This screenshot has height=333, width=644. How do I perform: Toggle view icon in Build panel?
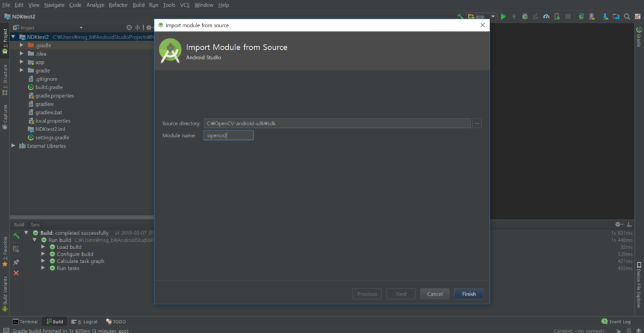coord(16,248)
